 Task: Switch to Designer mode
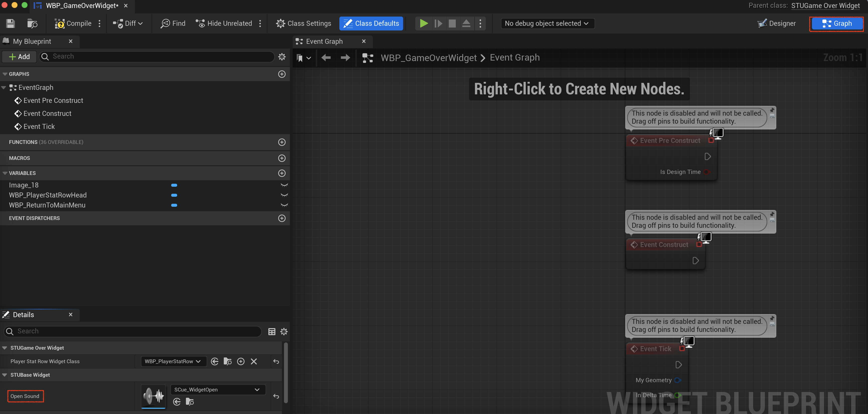click(x=777, y=24)
